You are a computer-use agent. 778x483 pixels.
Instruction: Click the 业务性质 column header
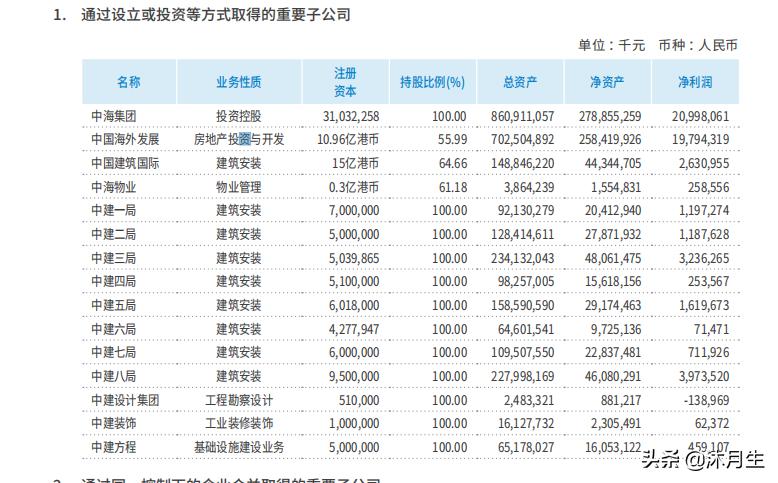(239, 82)
